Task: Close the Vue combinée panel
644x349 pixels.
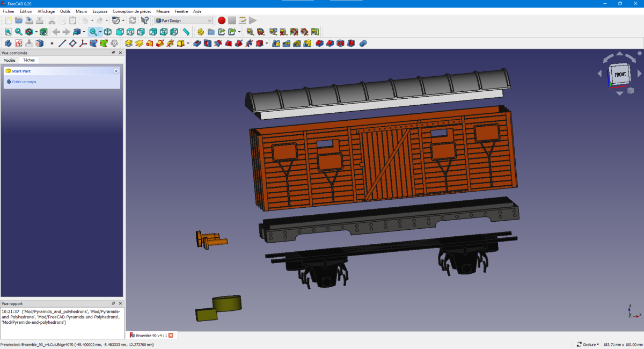Action: click(120, 53)
